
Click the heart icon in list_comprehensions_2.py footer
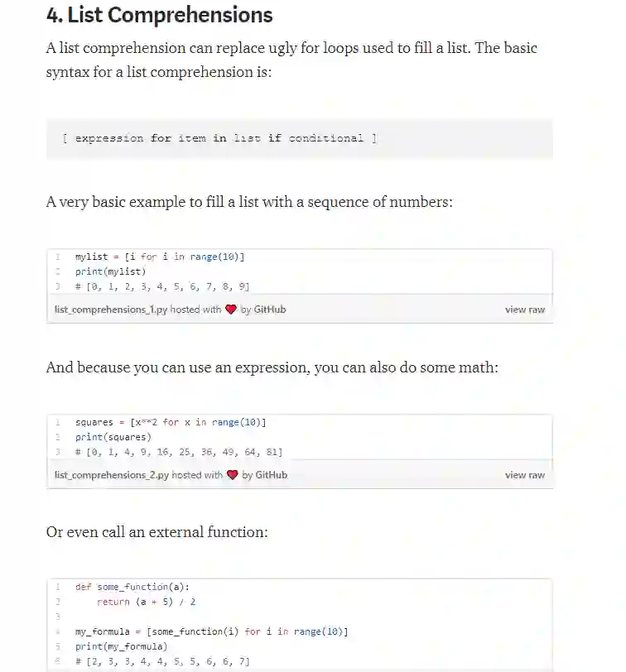(x=232, y=475)
